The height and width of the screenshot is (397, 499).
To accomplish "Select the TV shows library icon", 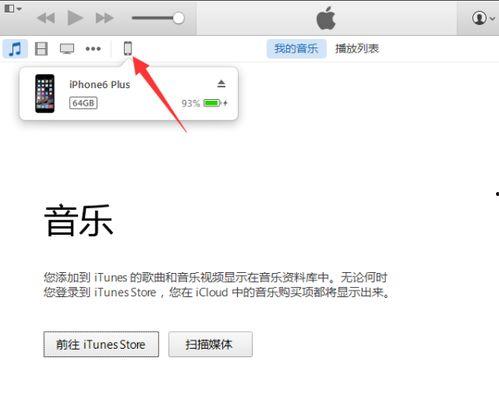I will point(67,49).
